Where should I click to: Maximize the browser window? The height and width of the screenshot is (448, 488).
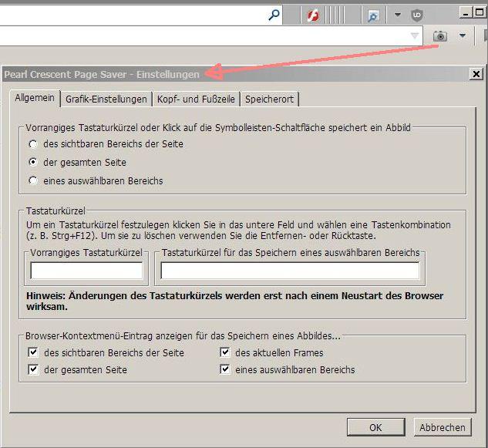coord(479,13)
